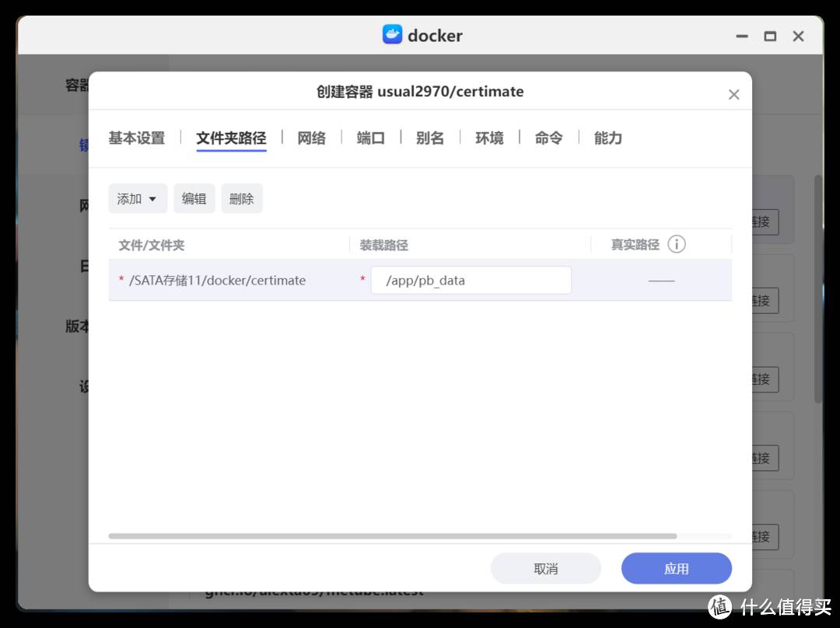The width and height of the screenshot is (840, 628).
Task: Open the 能力 tab
Action: 608,138
